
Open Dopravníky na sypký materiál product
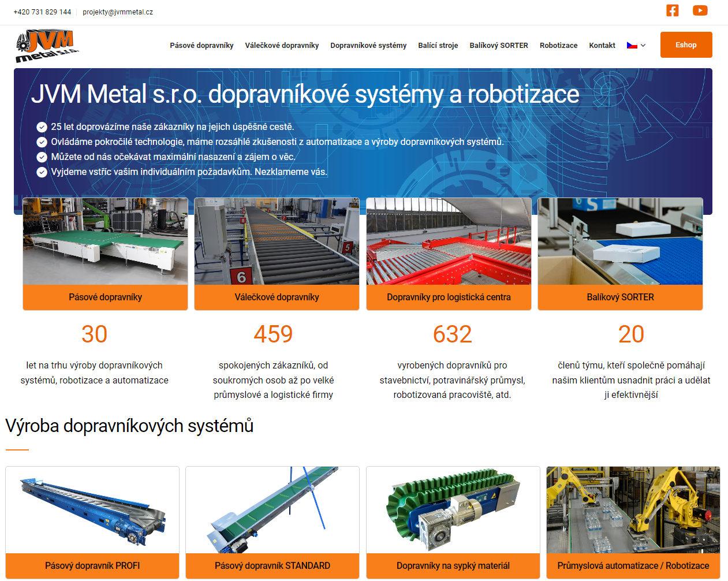(x=453, y=565)
